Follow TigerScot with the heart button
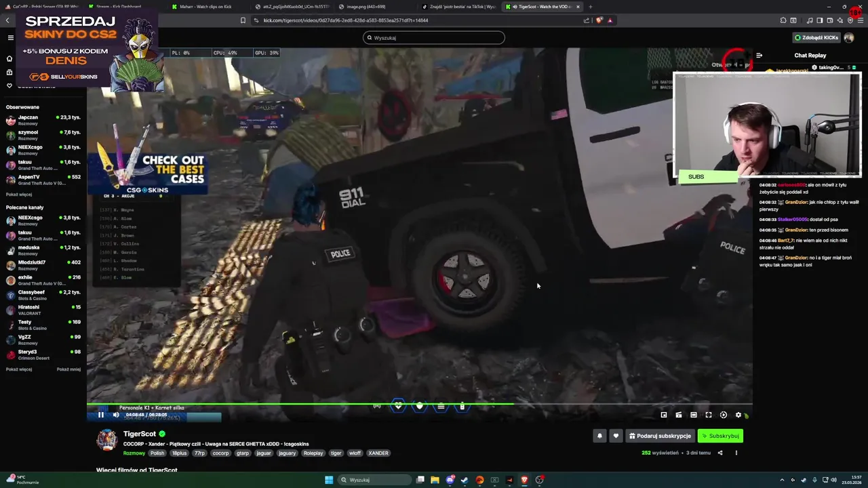The width and height of the screenshot is (868, 488). pyautogui.click(x=616, y=436)
